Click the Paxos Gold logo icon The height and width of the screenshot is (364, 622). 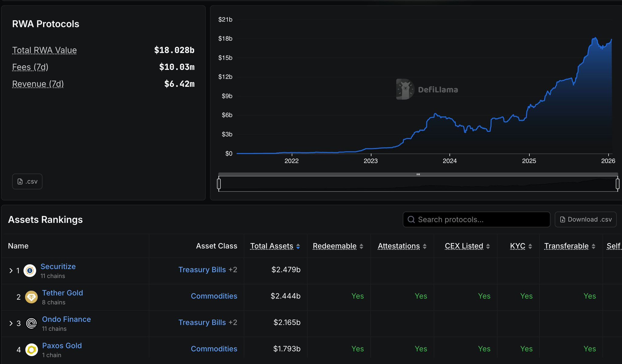pos(31,350)
